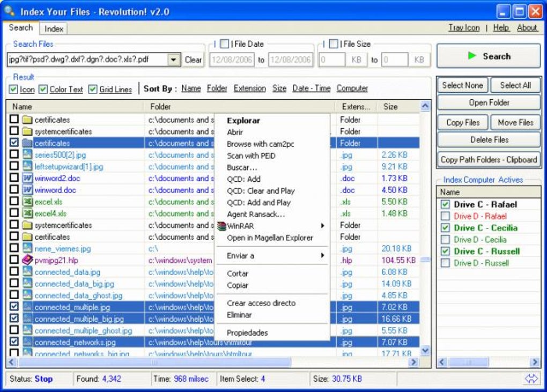Uncheck Drive C - Rafael
The width and height of the screenshot is (547, 392).
pyautogui.click(x=445, y=204)
